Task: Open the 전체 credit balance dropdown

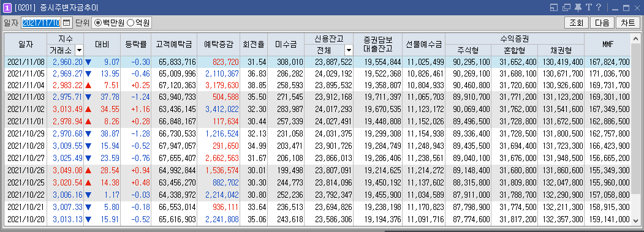Action: tap(349, 51)
